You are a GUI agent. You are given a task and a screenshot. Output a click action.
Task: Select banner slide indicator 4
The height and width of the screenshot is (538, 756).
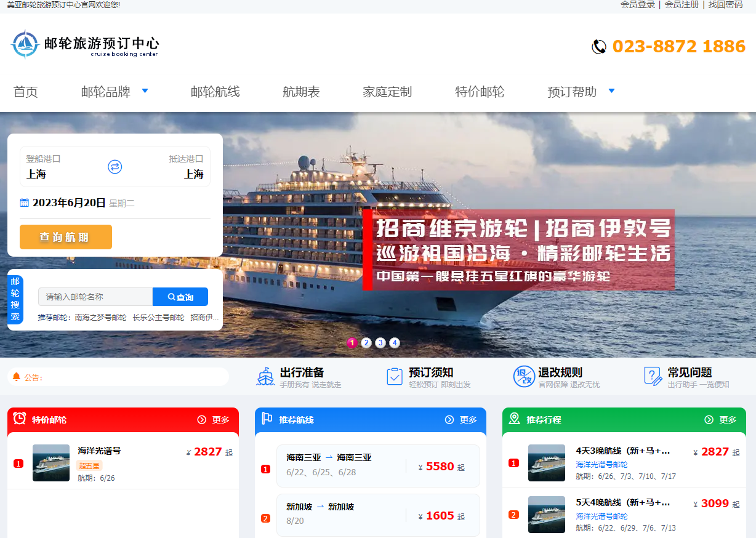click(395, 343)
